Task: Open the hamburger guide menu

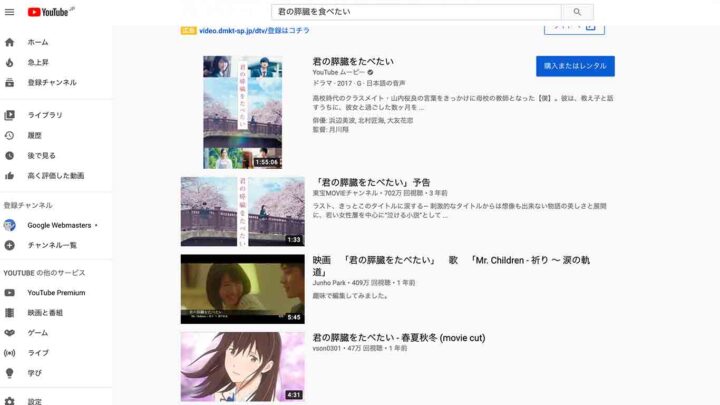Action: [10, 12]
